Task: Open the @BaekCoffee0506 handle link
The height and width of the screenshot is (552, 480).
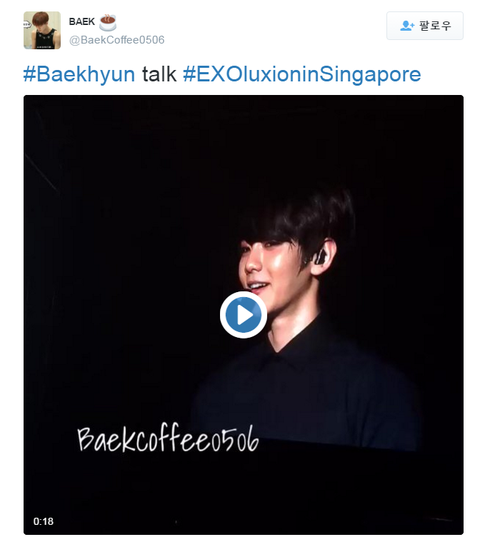Action: click(117, 40)
